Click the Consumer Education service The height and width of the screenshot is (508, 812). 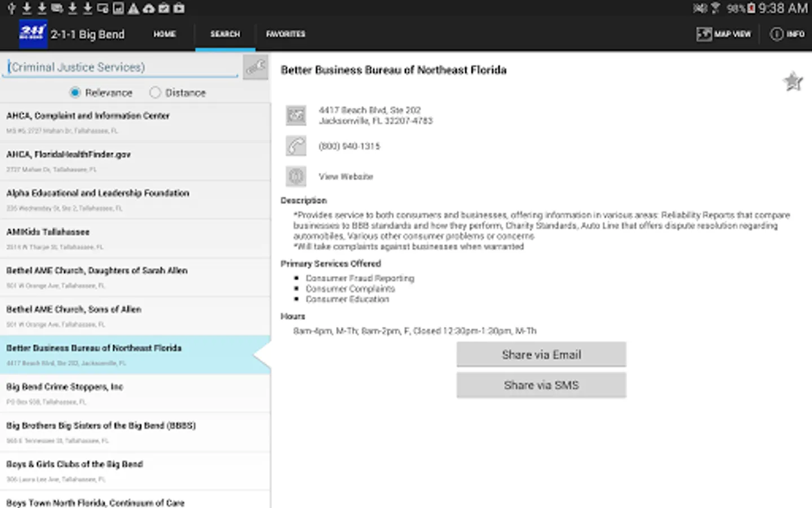coord(347,299)
